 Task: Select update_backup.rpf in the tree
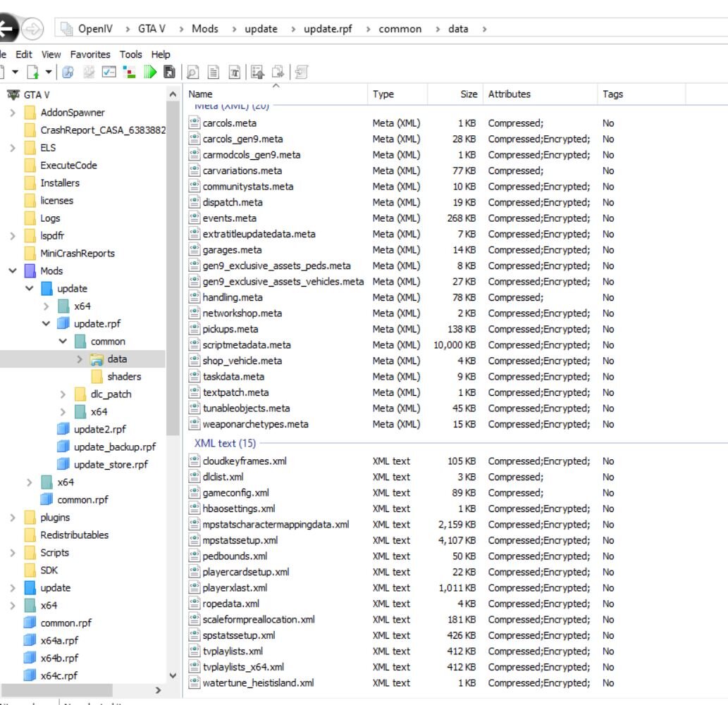click(114, 447)
